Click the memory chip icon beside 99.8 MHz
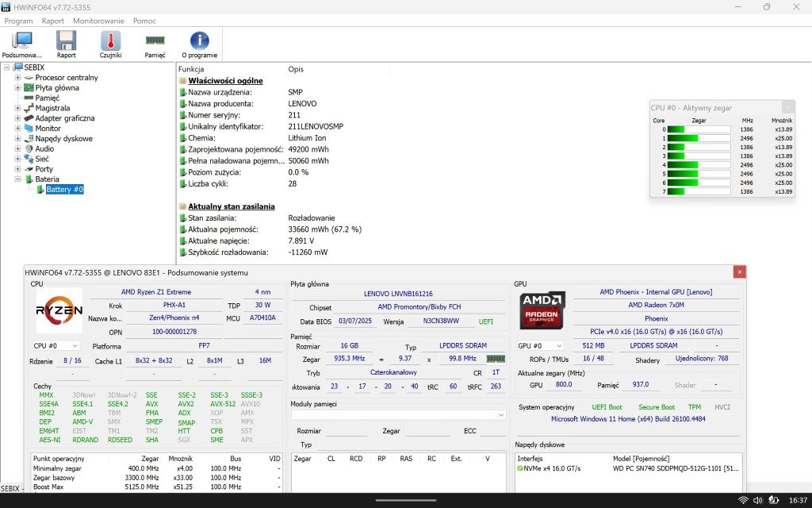Viewport: 812px width, 508px height. click(496, 359)
